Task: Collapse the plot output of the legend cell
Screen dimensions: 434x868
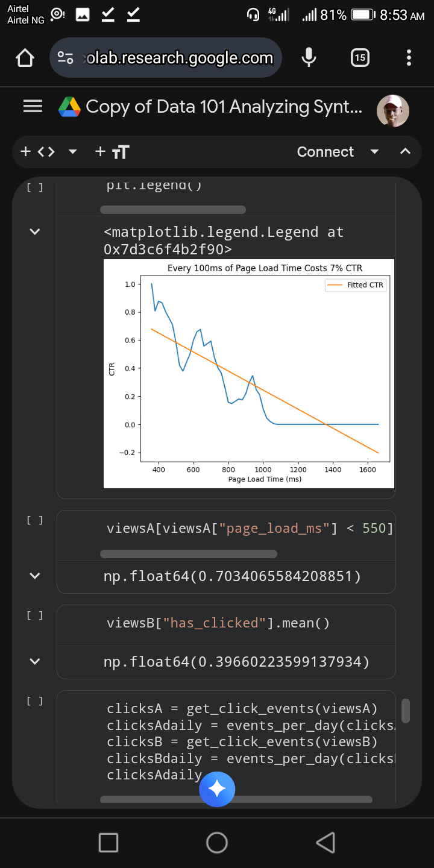Action: coord(35,231)
